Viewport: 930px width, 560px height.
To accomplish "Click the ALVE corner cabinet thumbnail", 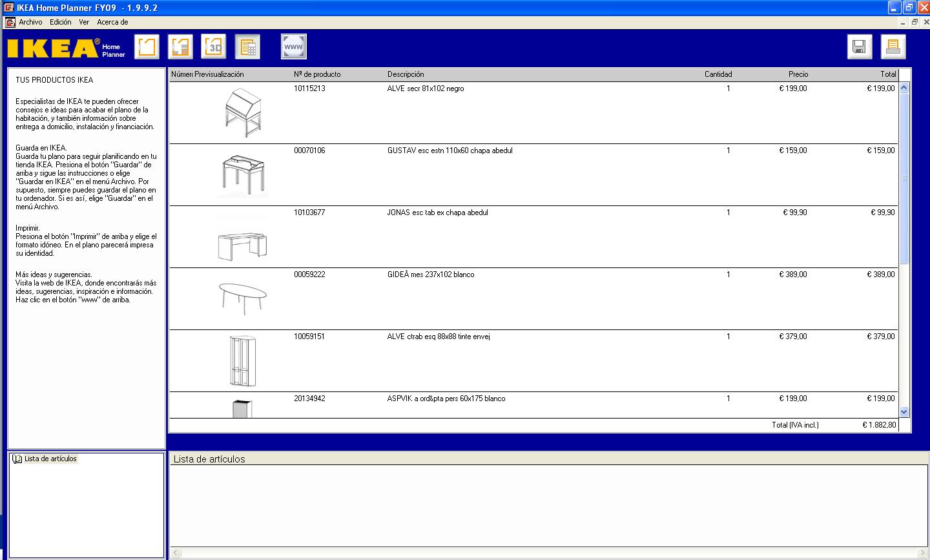I will tap(243, 360).
